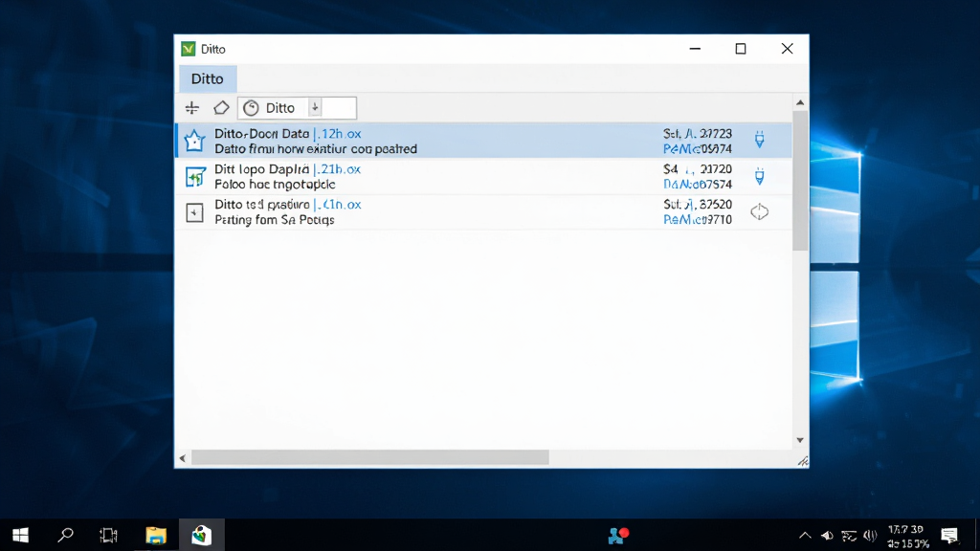980x551 pixels.
Task: Open File Explorer from the taskbar
Action: 156,536
